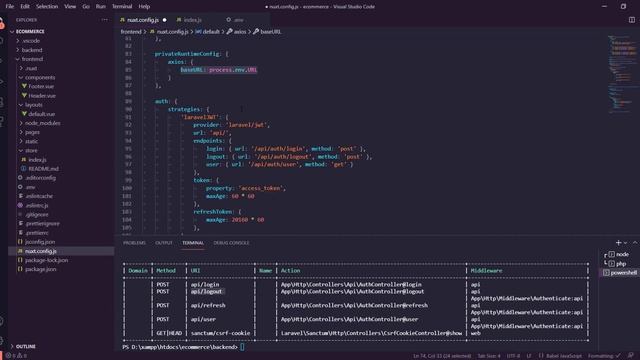Open .env file in explorer
640x360 pixels.
tap(30, 187)
